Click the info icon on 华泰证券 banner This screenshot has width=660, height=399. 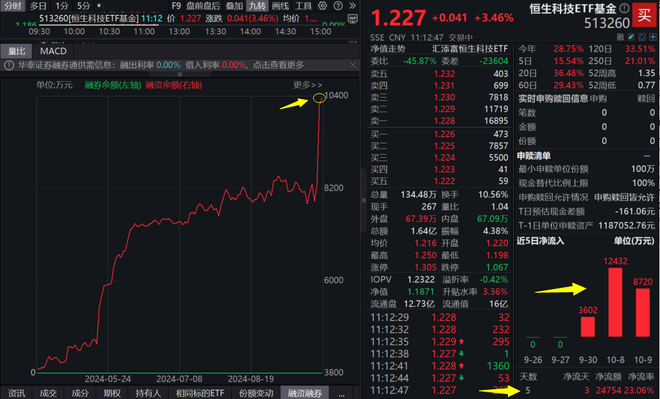[9, 65]
